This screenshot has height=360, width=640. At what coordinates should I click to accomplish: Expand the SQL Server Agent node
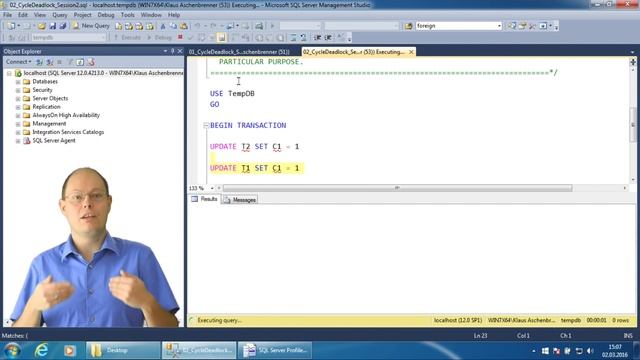(x=18, y=141)
